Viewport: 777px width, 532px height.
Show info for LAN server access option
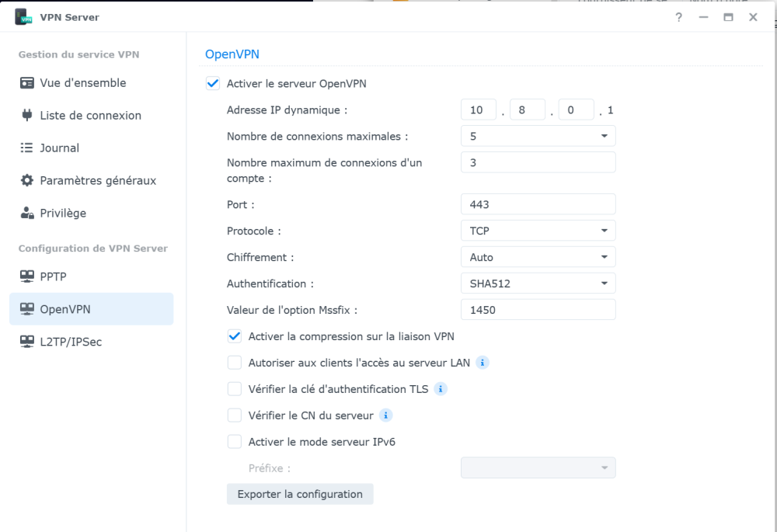click(483, 363)
